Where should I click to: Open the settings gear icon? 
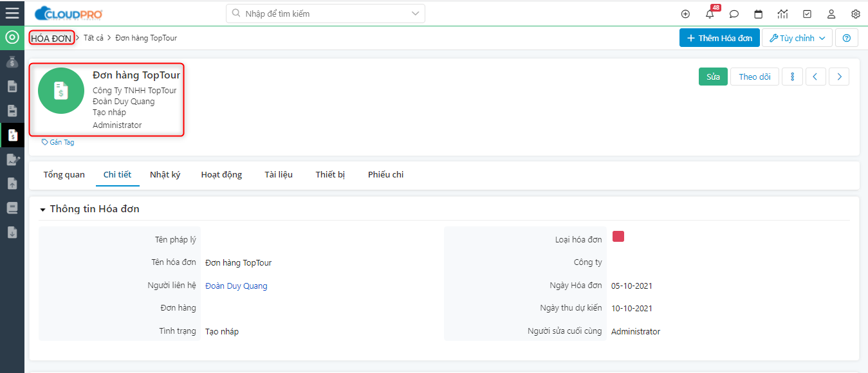coord(856,14)
